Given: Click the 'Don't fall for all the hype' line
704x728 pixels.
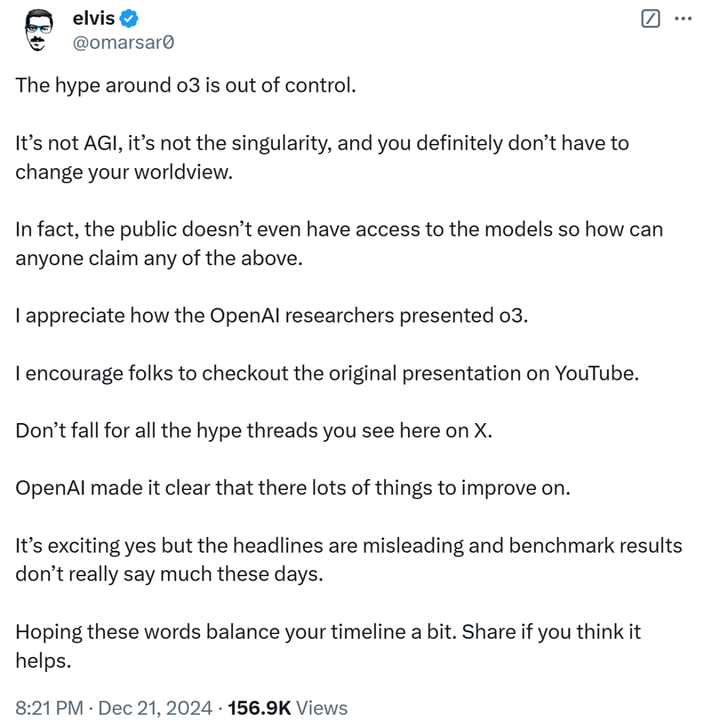Looking at the screenshot, I should [x=254, y=431].
